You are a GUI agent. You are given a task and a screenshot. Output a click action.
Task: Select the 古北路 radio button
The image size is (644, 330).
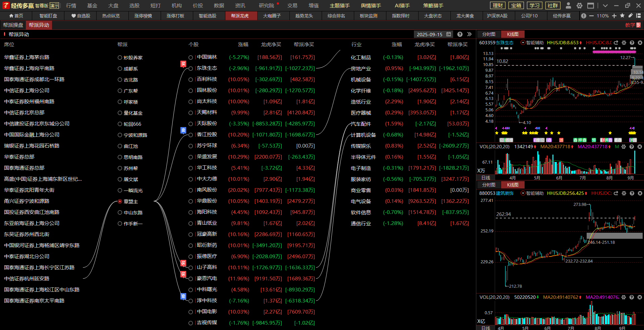[x=120, y=79]
